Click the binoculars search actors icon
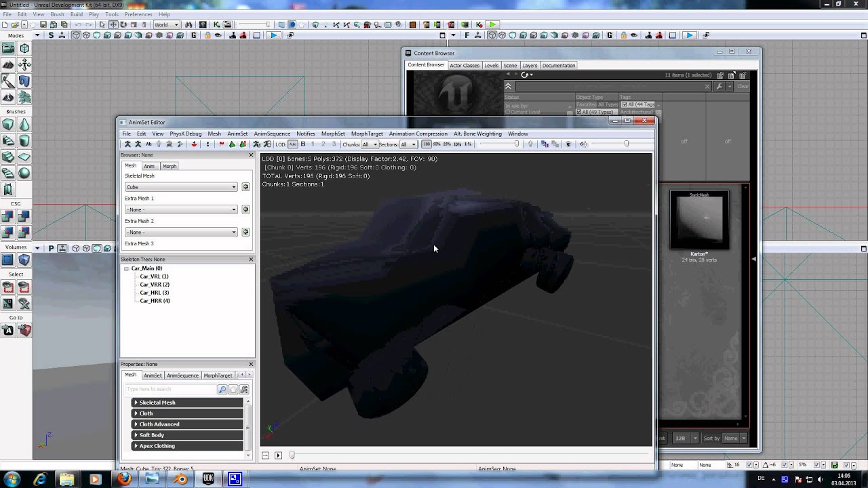The height and width of the screenshot is (488, 868). (189, 24)
